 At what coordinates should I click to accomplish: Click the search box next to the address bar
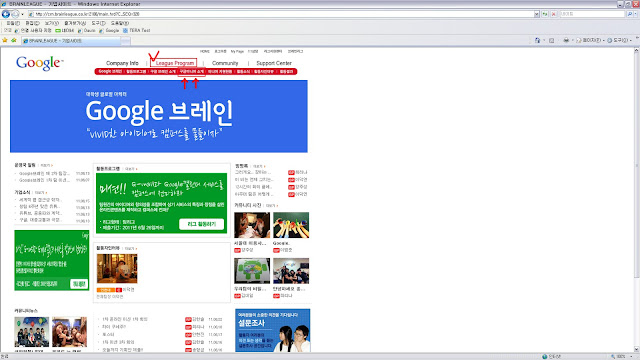[x=592, y=14]
